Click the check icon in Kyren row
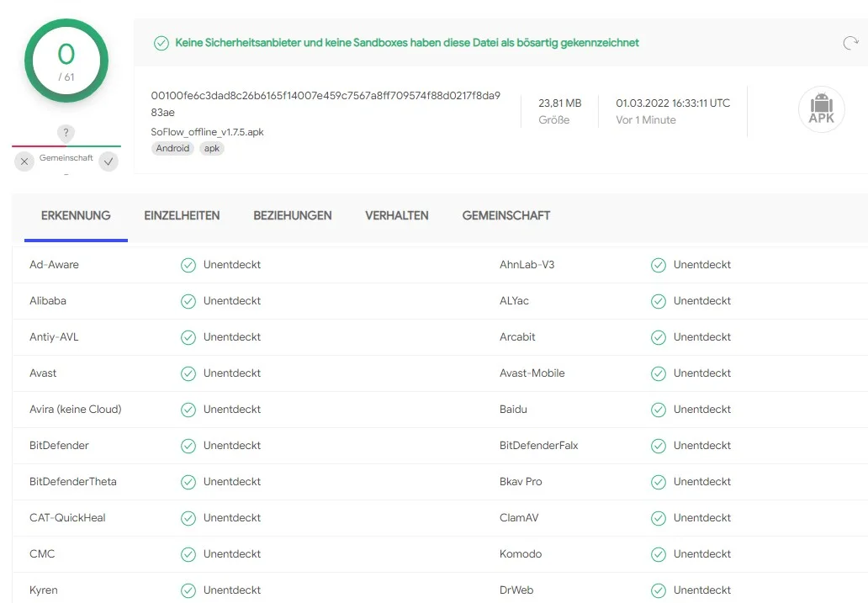Viewport: 868px width, 603px height. coord(188,591)
